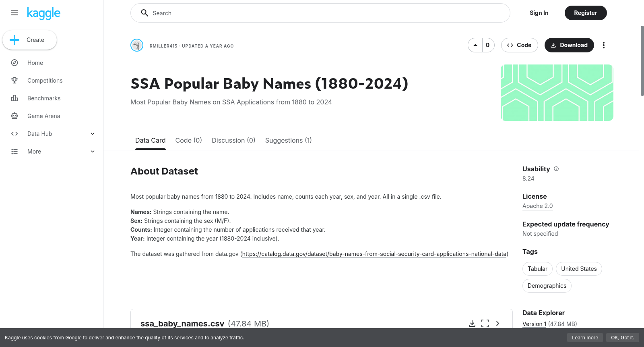644x347 pixels.
Task: Click the Usability info icon
Action: click(556, 169)
